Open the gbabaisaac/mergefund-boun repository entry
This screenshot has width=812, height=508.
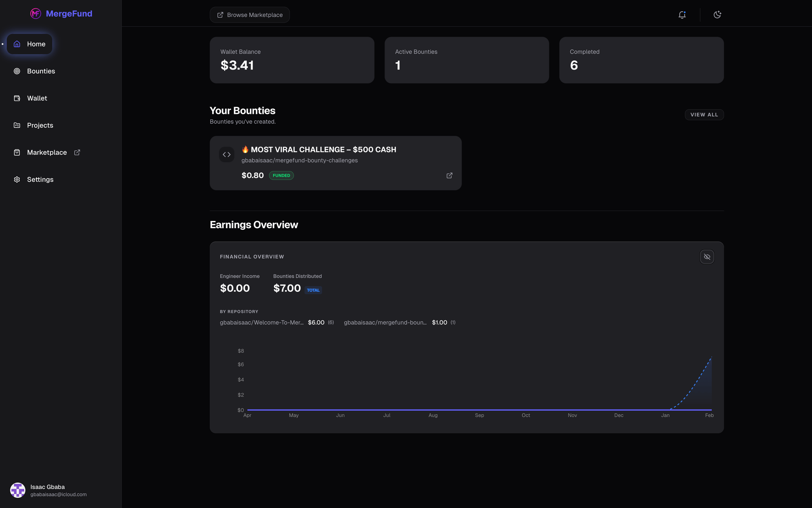[385, 322]
